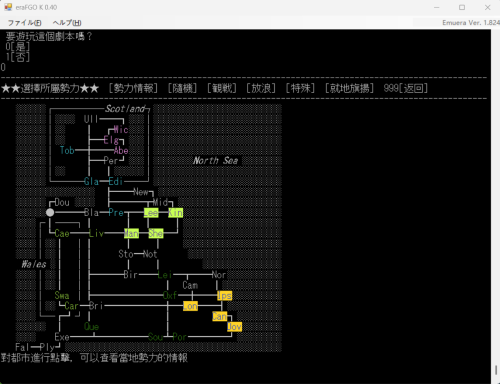Click the Mic city on map

tap(121, 129)
